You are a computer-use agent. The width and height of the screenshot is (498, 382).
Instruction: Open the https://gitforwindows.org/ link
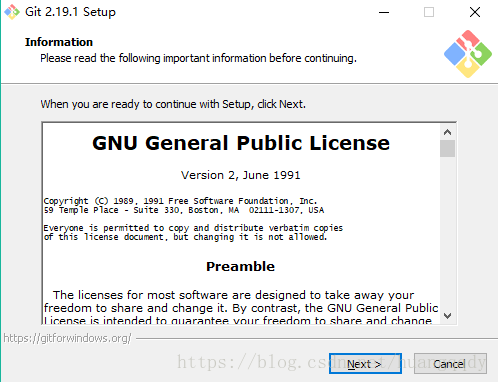click(67, 338)
